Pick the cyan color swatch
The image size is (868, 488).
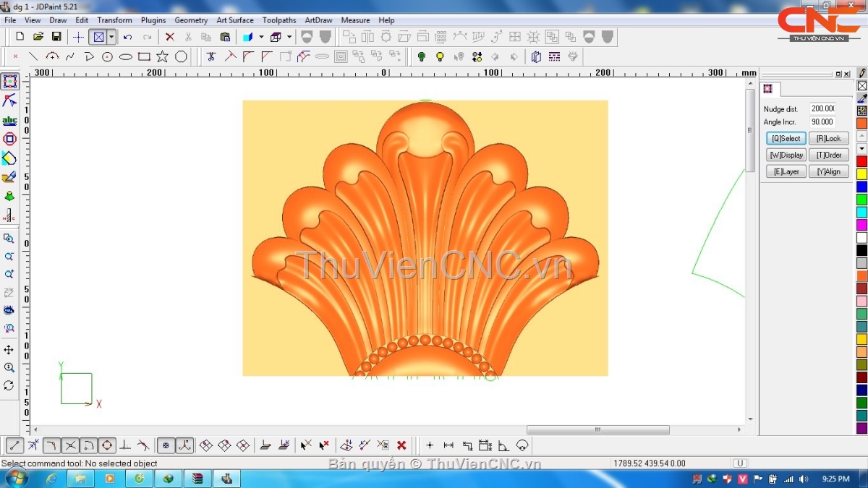pos(862,213)
